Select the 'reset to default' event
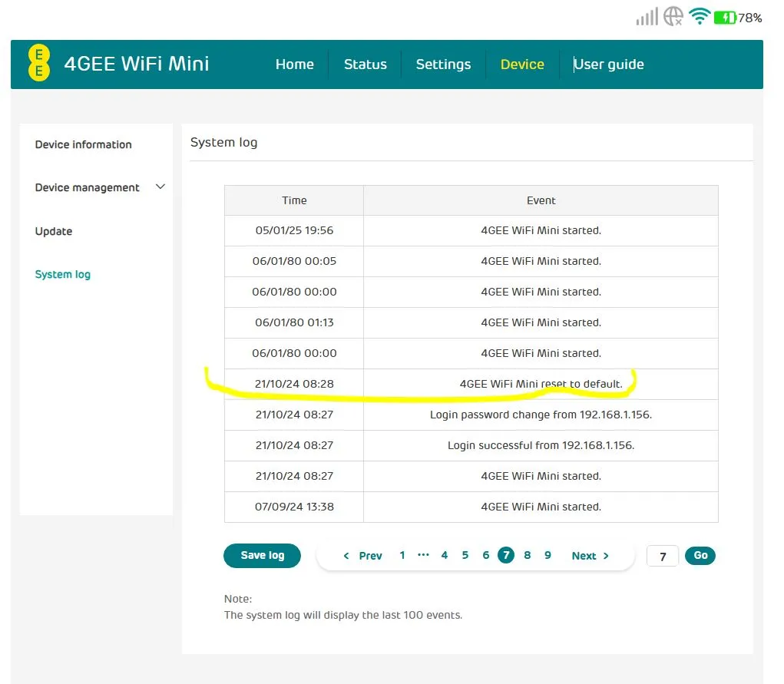784x684 pixels. tap(541, 384)
